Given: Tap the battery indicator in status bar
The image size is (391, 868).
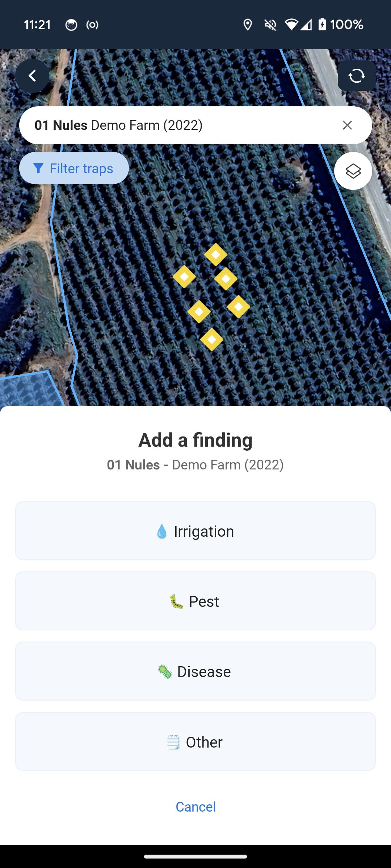Looking at the screenshot, I should point(322,25).
